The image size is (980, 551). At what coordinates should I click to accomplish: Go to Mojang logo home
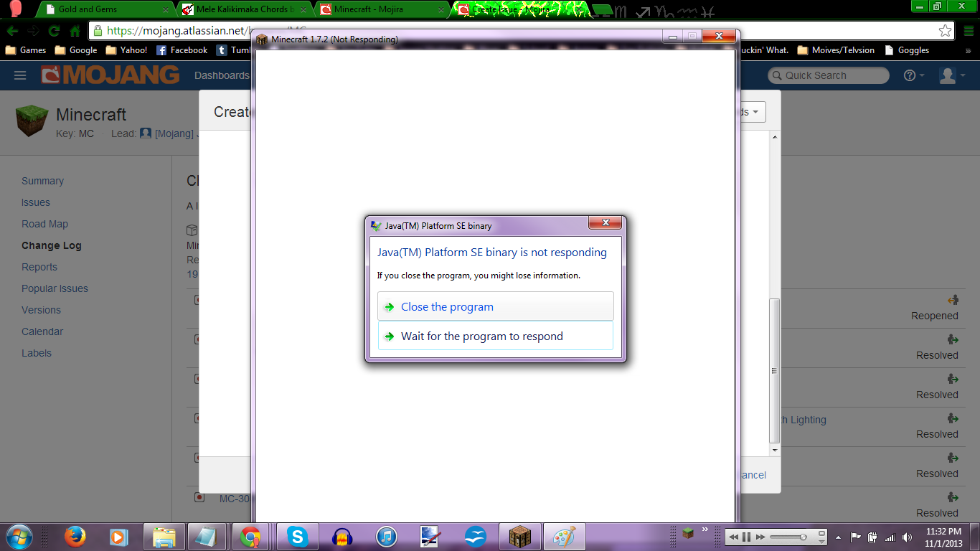coord(110,75)
